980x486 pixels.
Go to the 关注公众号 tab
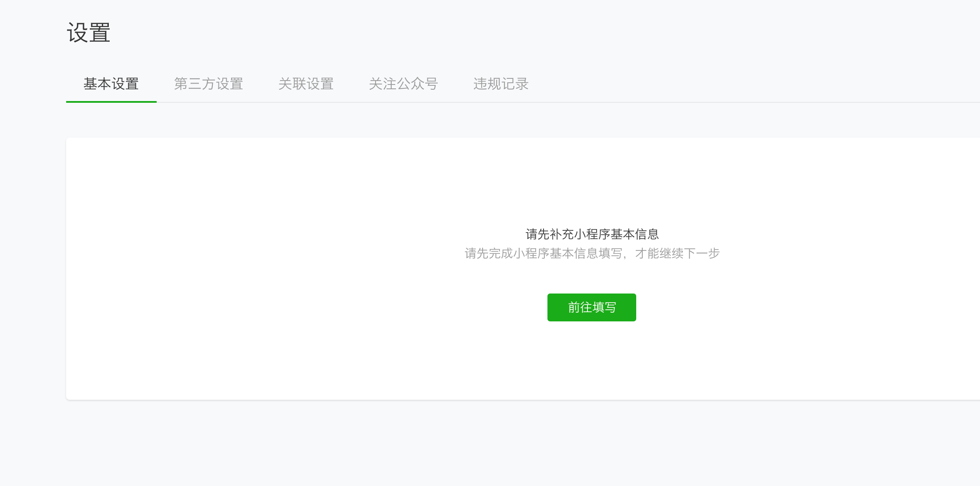pos(403,84)
